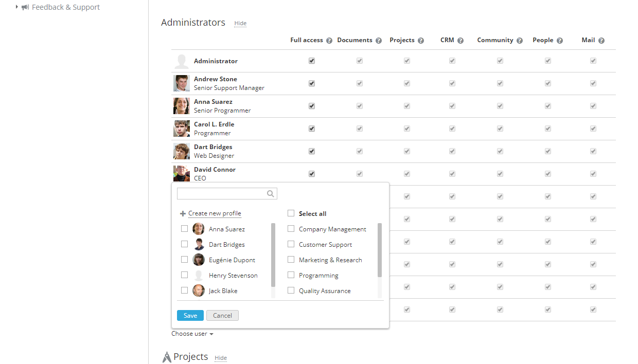The image size is (638, 364).
Task: Check Anna Suarez in the user list
Action: pos(184,228)
